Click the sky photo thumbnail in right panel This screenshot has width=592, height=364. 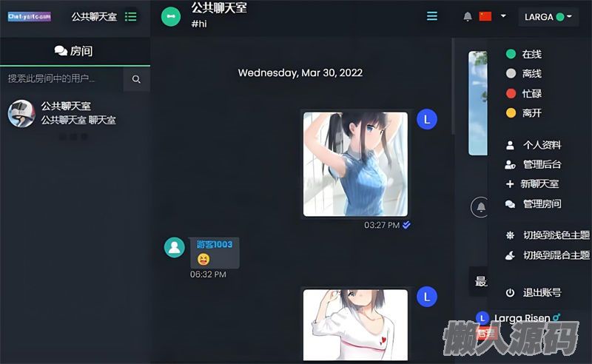(477, 103)
